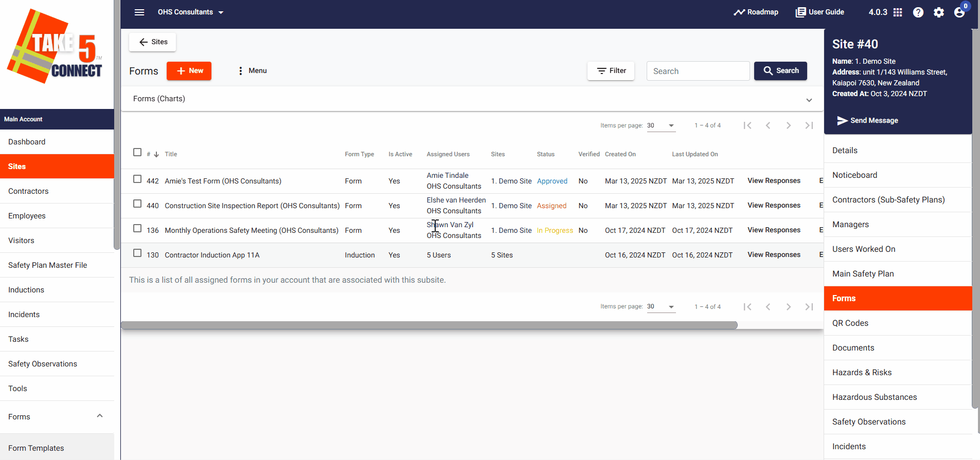This screenshot has height=460, width=980.
Task: Check the row for form 130
Action: [x=137, y=253]
